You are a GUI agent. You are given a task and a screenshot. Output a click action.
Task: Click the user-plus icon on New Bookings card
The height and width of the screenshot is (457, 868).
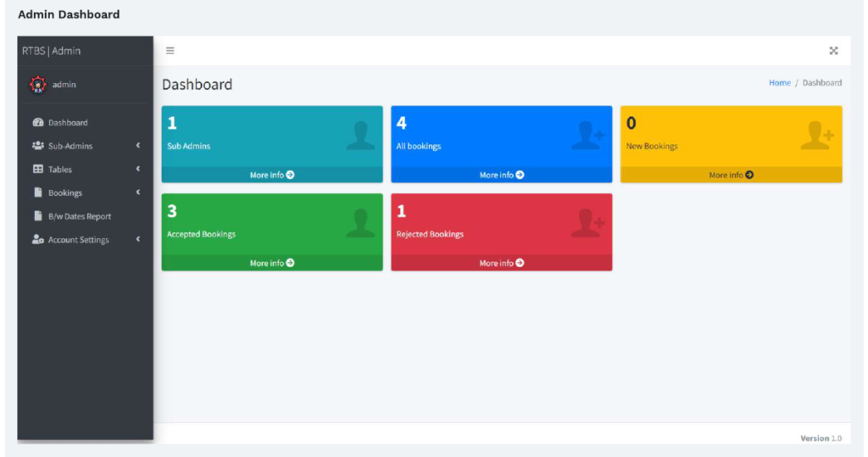817,136
